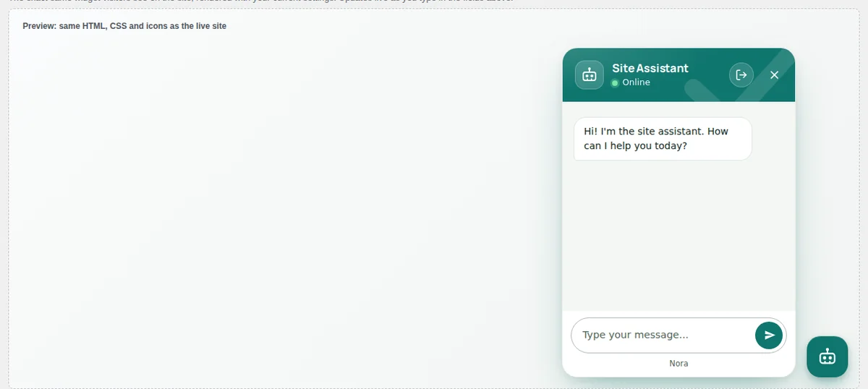Click the 'Preview: same HTML, CSS and icons' heading
This screenshot has height=389, width=868.
pyautogui.click(x=124, y=26)
